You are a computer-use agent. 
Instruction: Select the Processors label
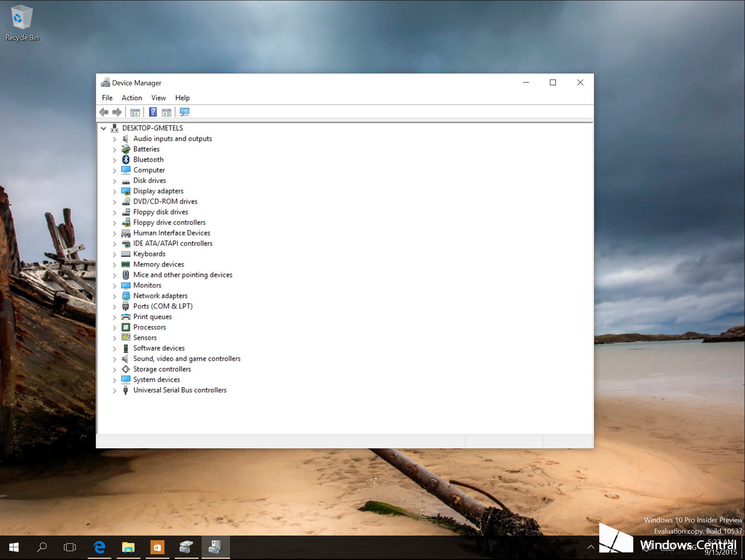point(149,327)
